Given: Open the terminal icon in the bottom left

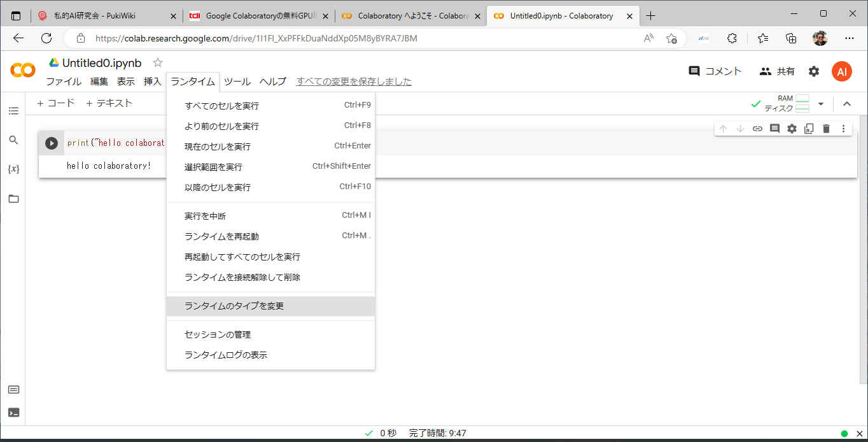Looking at the screenshot, I should (13, 412).
